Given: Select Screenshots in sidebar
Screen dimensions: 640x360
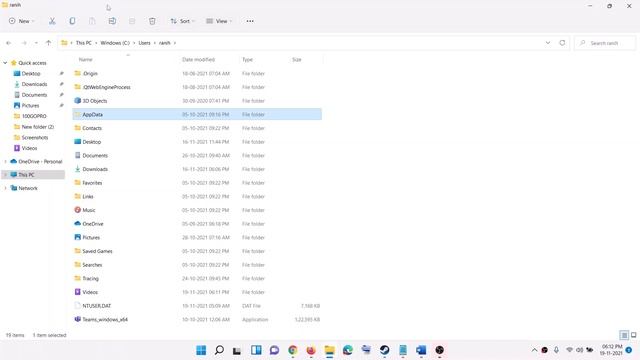Looking at the screenshot, I should (35, 138).
